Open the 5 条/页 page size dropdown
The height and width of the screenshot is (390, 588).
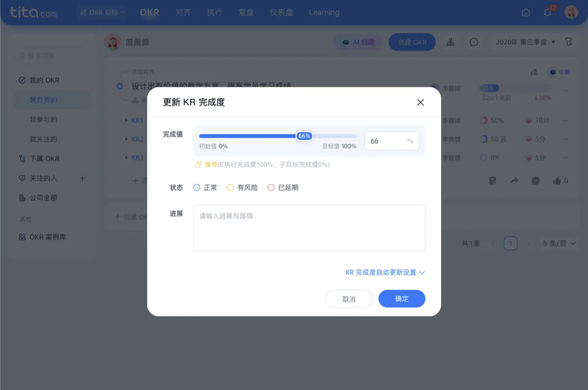pyautogui.click(x=559, y=243)
